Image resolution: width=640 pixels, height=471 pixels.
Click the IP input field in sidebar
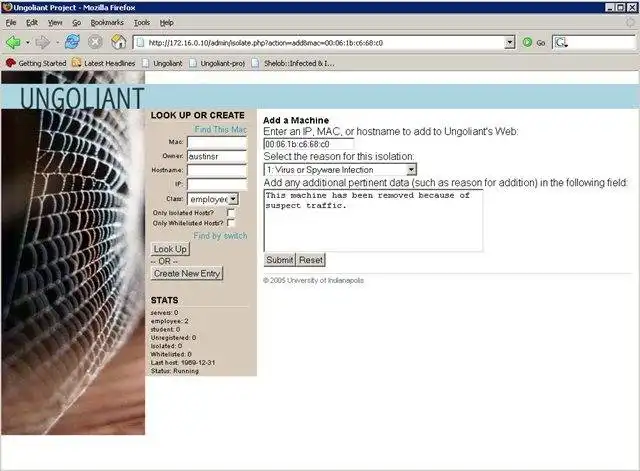pyautogui.click(x=217, y=184)
